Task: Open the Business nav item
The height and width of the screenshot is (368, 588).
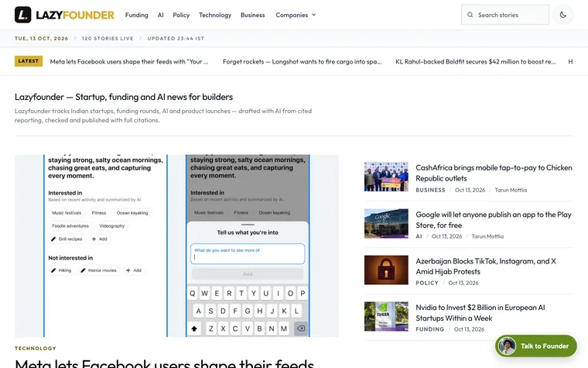Action: point(252,15)
